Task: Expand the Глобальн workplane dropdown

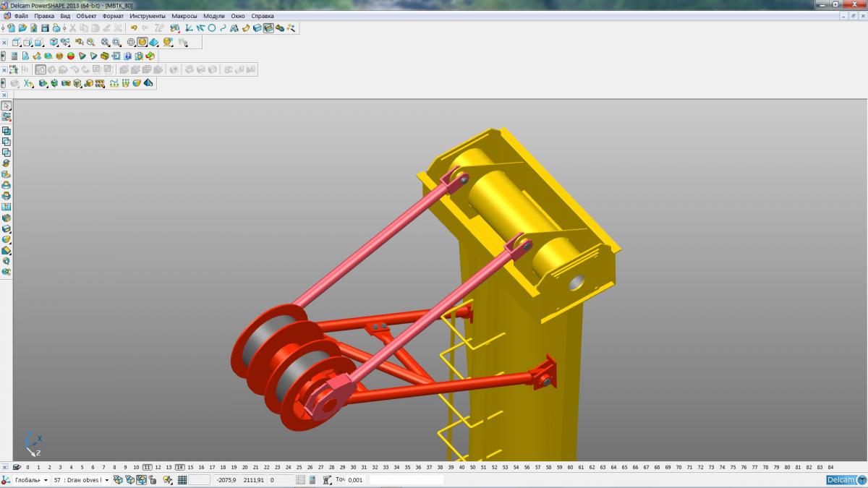Action: [x=46, y=480]
